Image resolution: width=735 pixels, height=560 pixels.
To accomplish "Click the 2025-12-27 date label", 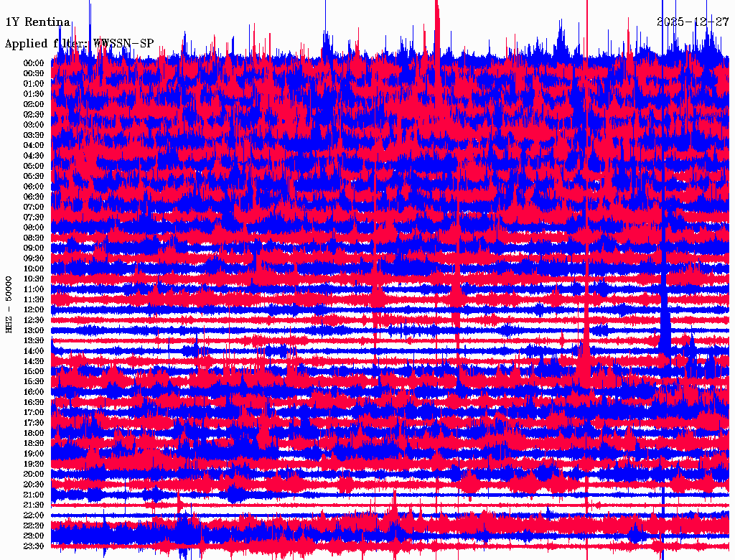I will tap(693, 22).
